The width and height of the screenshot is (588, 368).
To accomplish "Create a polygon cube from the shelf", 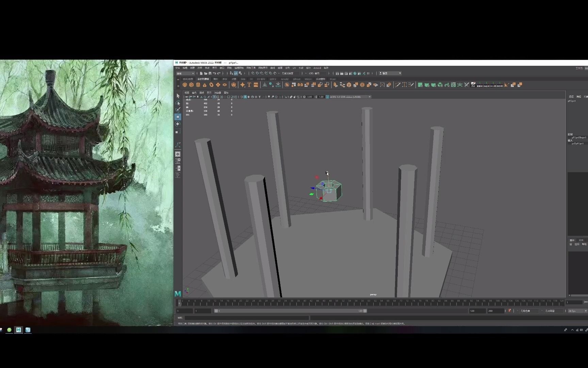I will (x=191, y=85).
